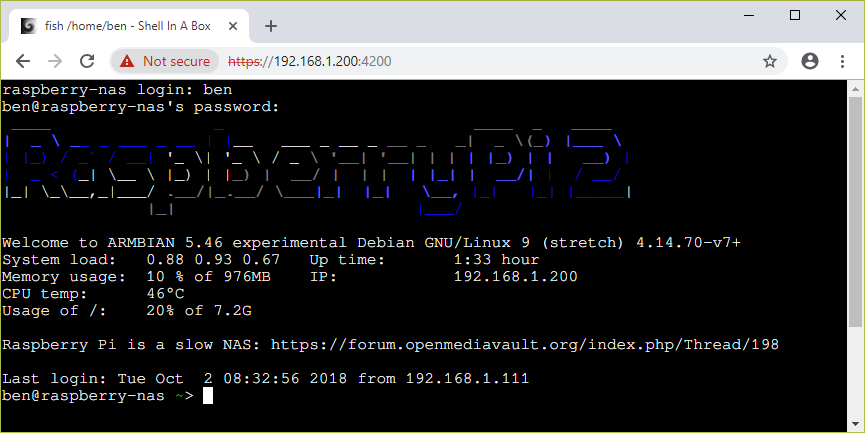Open the user profile avatar
The height and width of the screenshot is (433, 865).
[810, 61]
